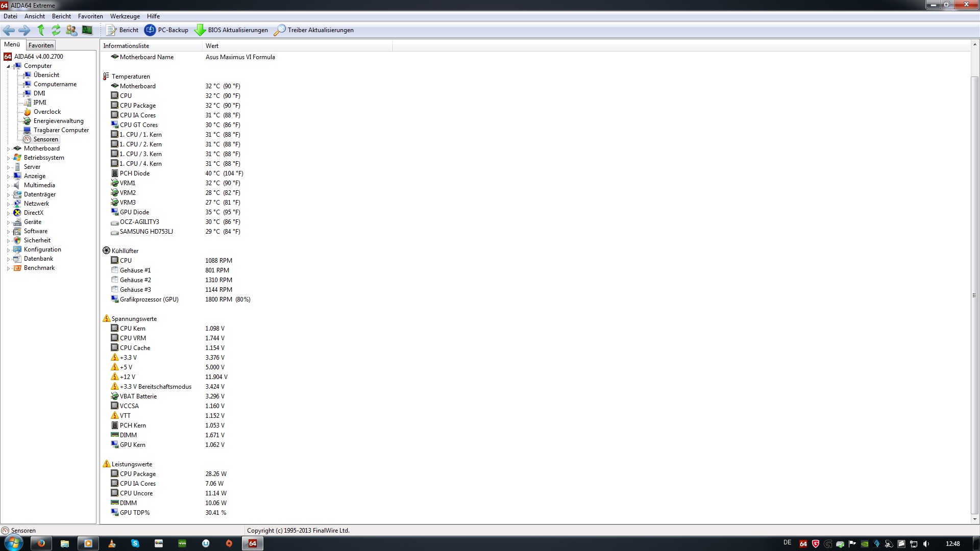Open Treiber Aktualisierungen magnifier icon
Viewport: 980px width, 551px height.
click(279, 30)
